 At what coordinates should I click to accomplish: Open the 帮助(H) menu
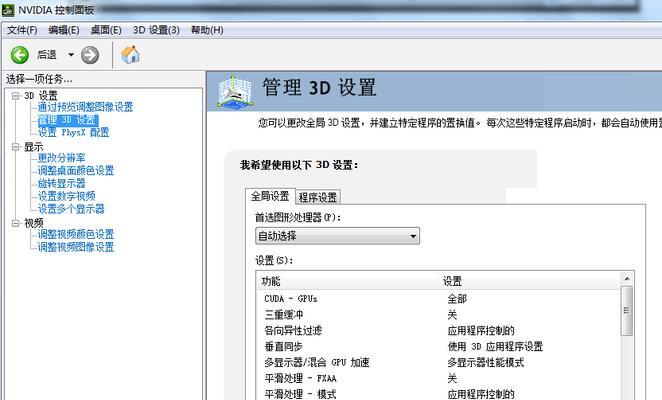[207, 30]
